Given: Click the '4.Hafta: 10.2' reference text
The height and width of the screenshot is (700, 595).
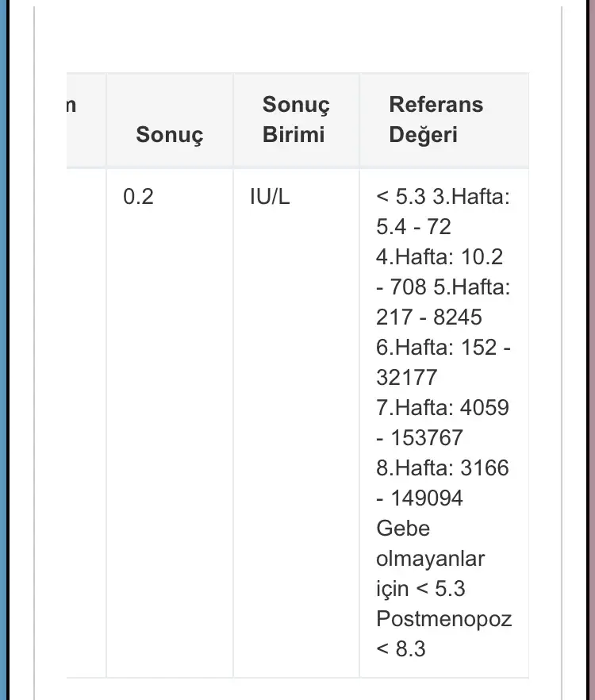Looking at the screenshot, I should [439, 257].
